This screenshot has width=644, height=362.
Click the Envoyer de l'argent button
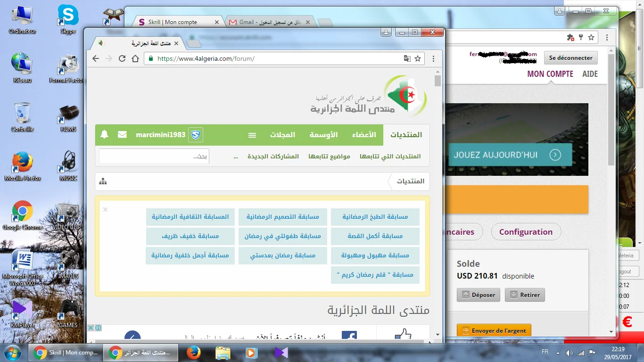[x=494, y=330]
